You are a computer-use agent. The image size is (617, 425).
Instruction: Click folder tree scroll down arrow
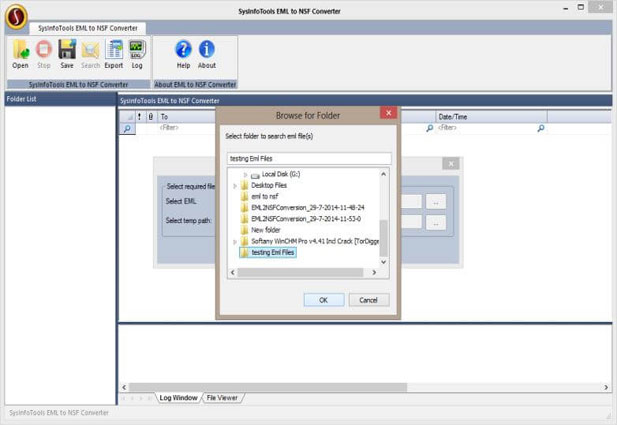point(384,262)
